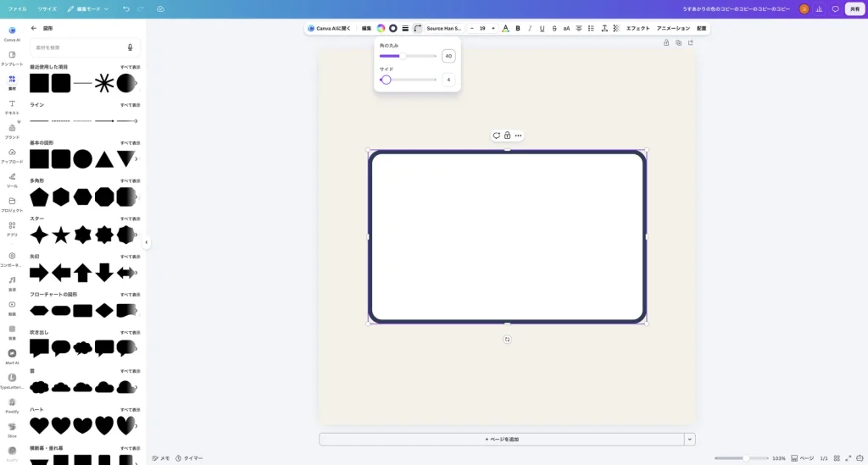The width and height of the screenshot is (868, 465).
Task: Toggle strikethrough text formatting
Action: 554,28
